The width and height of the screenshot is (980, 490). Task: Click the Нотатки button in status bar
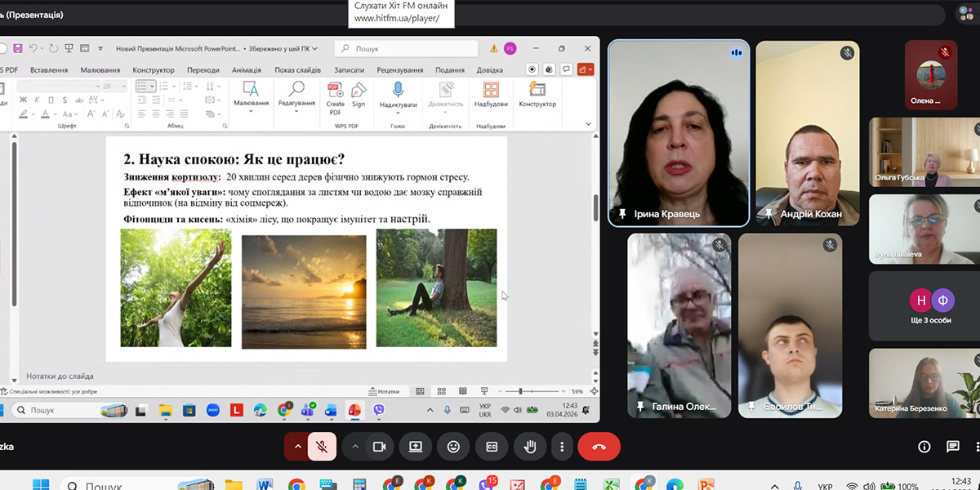pos(384,391)
